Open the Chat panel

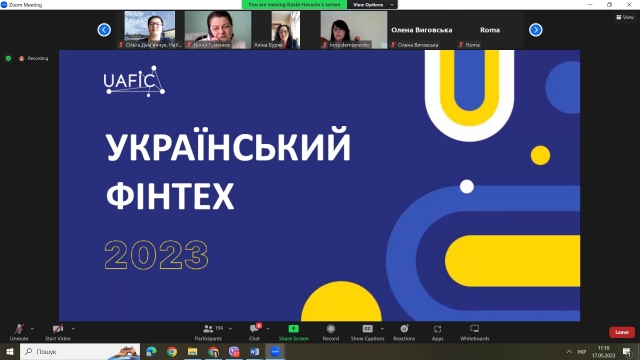pyautogui.click(x=255, y=332)
